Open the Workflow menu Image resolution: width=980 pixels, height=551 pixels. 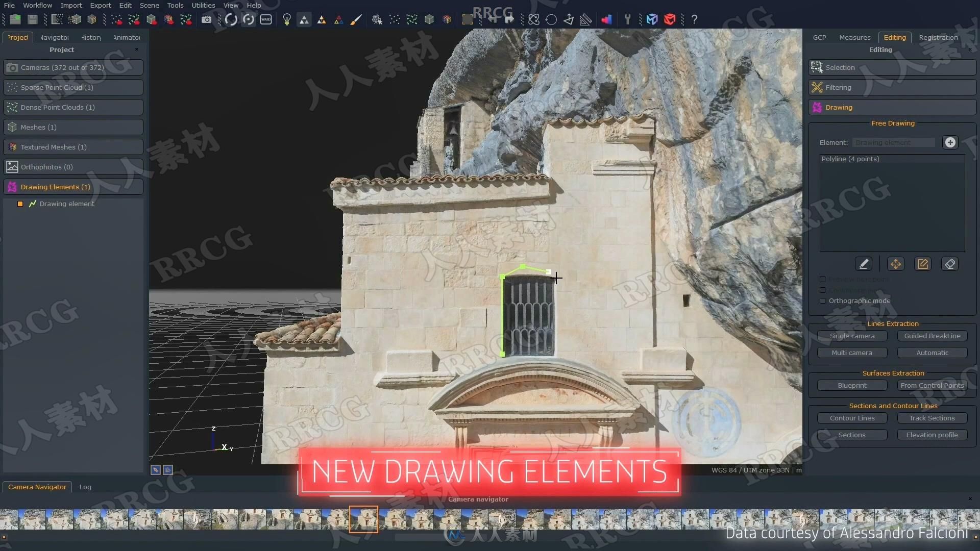coord(37,6)
